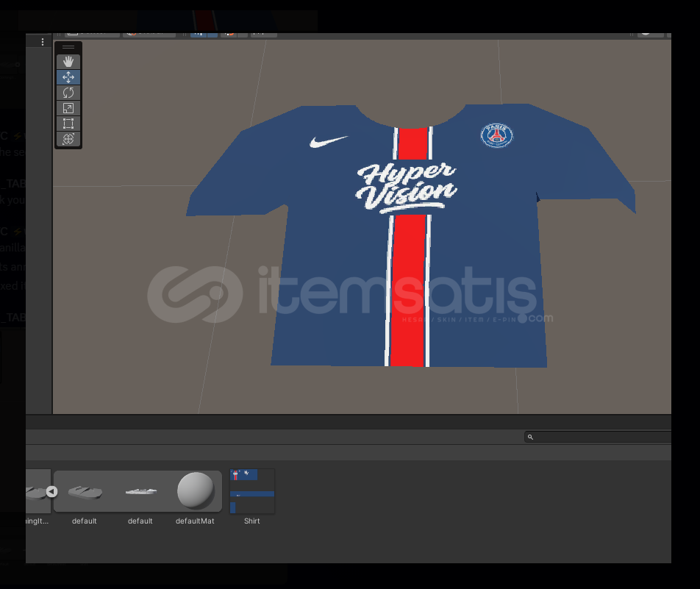The height and width of the screenshot is (589, 700).
Task: Activate the Move tool
Action: 68,77
